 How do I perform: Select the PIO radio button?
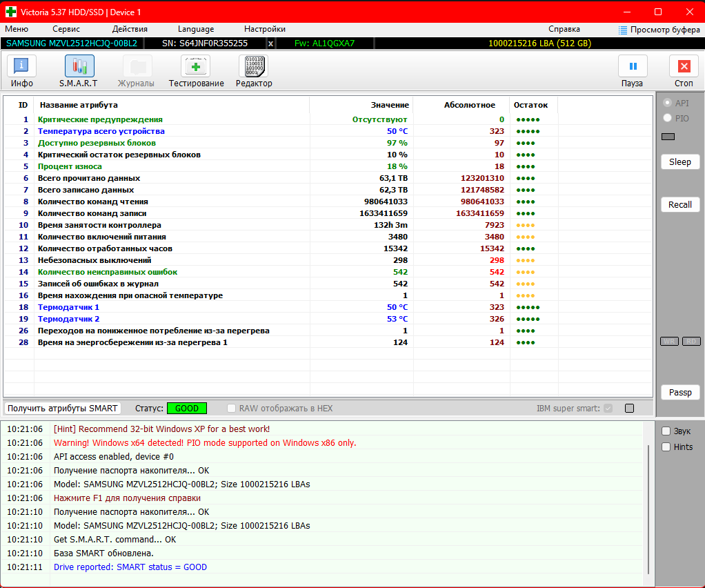pos(667,118)
